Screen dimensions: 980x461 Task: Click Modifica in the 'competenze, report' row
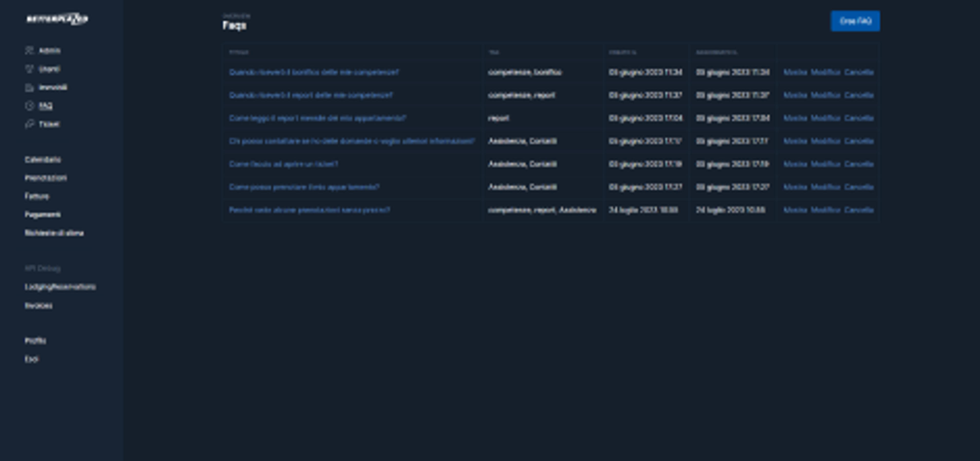[x=826, y=95]
